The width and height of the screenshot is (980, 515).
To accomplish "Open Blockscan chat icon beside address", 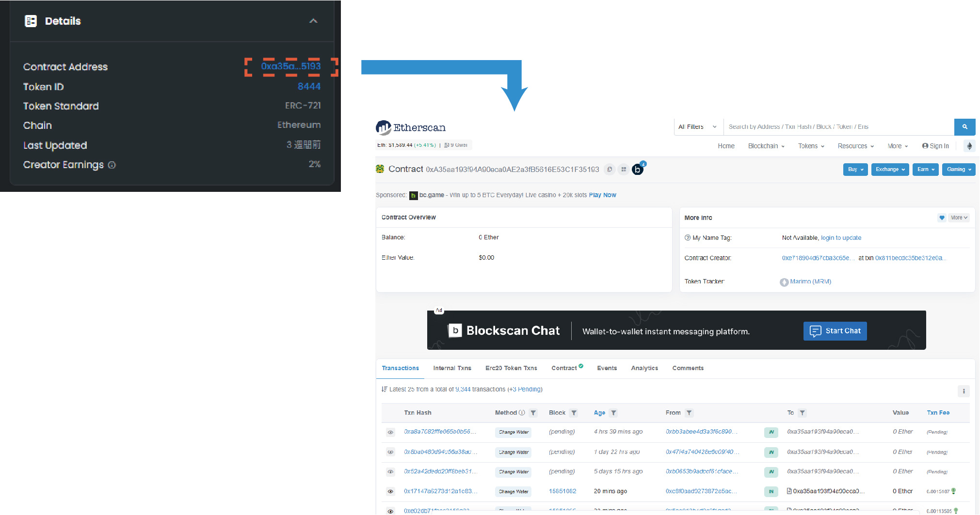I will pos(638,170).
